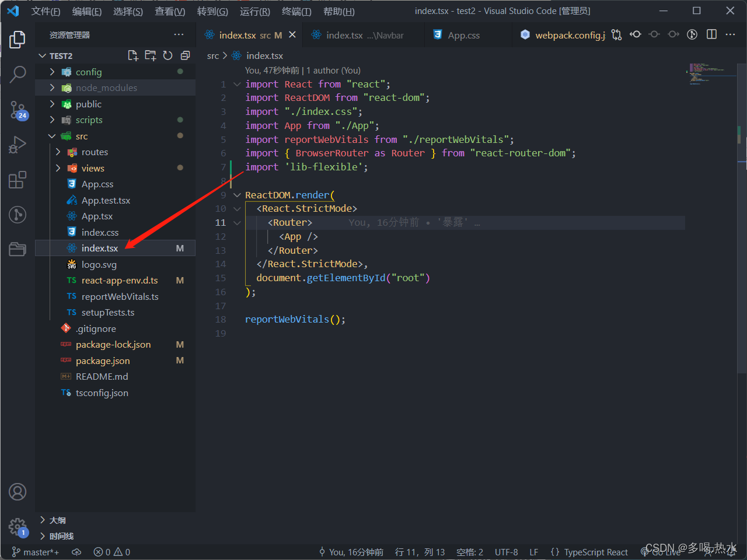
Task: Split the editor to the right
Action: [x=711, y=34]
